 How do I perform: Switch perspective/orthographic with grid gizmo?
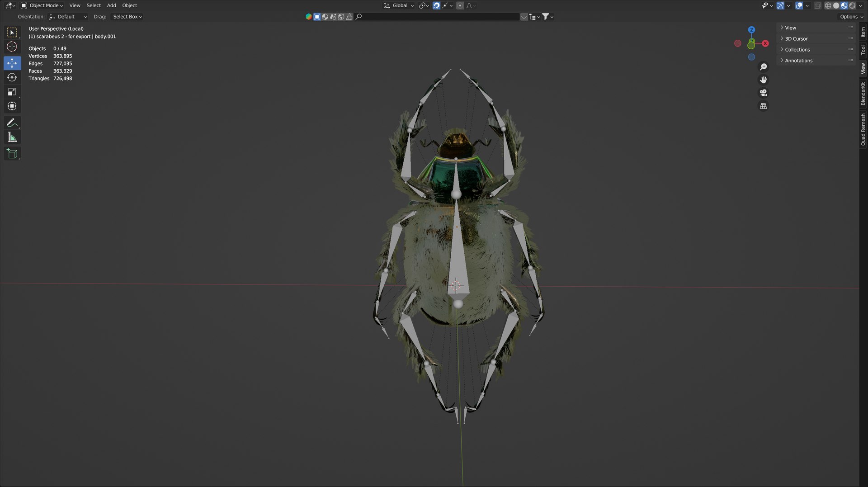764,106
